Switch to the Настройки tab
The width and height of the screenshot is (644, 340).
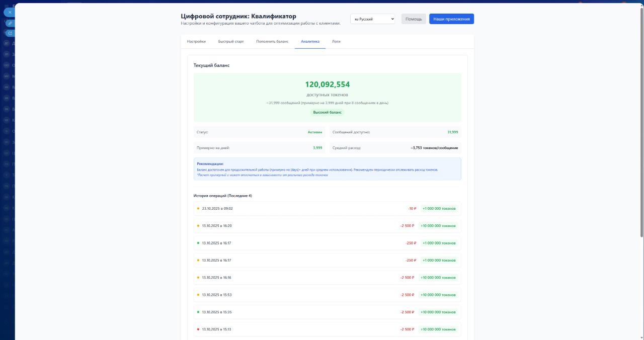pos(196,42)
